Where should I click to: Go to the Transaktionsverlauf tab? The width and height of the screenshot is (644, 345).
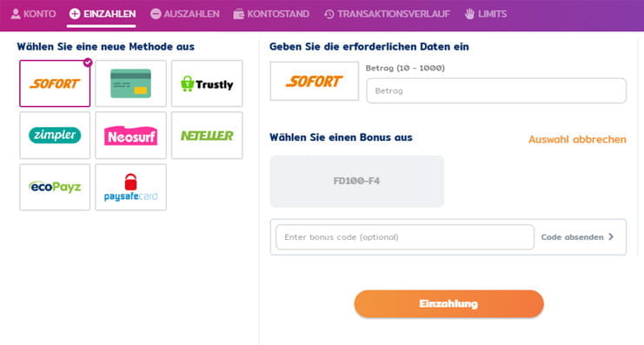(x=387, y=14)
